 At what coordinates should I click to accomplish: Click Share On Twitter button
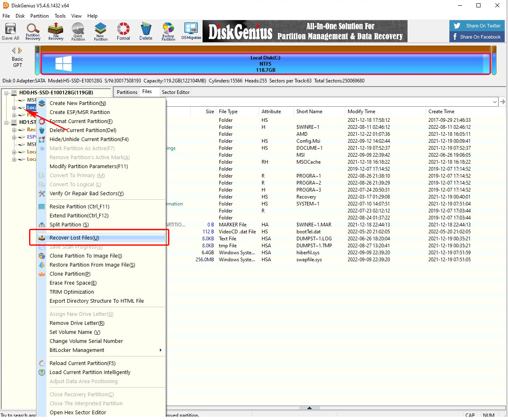click(477, 26)
